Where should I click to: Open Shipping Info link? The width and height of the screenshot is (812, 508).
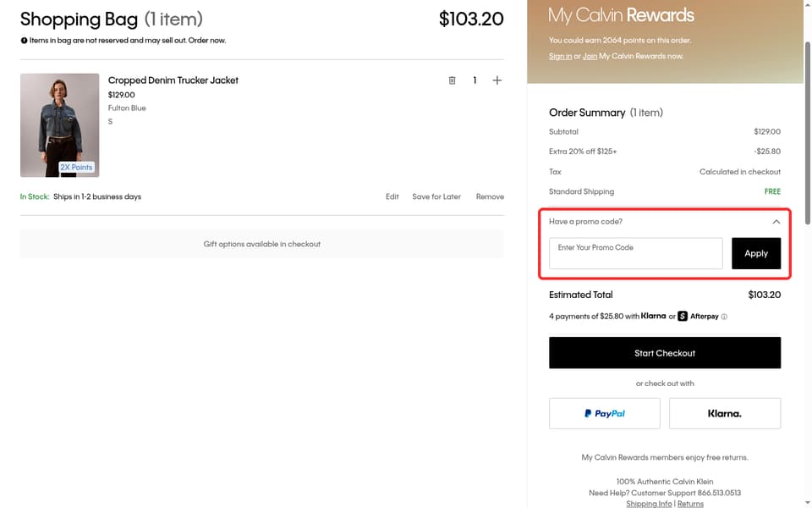pos(649,504)
